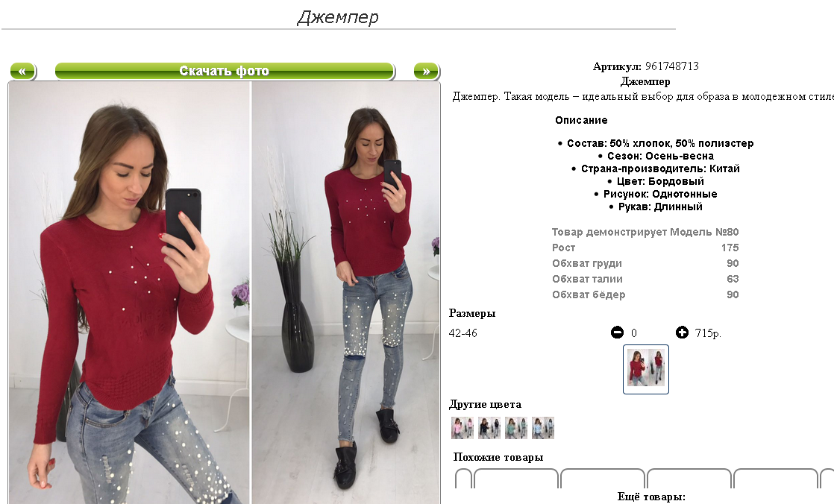
Task: Open the fifth similar-product card
Action: pos(776,479)
